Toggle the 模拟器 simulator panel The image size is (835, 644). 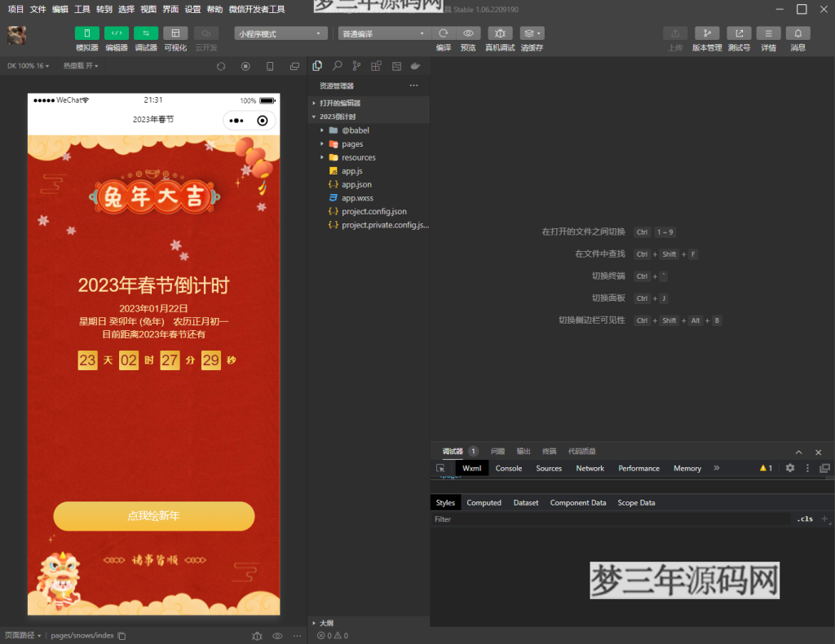[86, 34]
